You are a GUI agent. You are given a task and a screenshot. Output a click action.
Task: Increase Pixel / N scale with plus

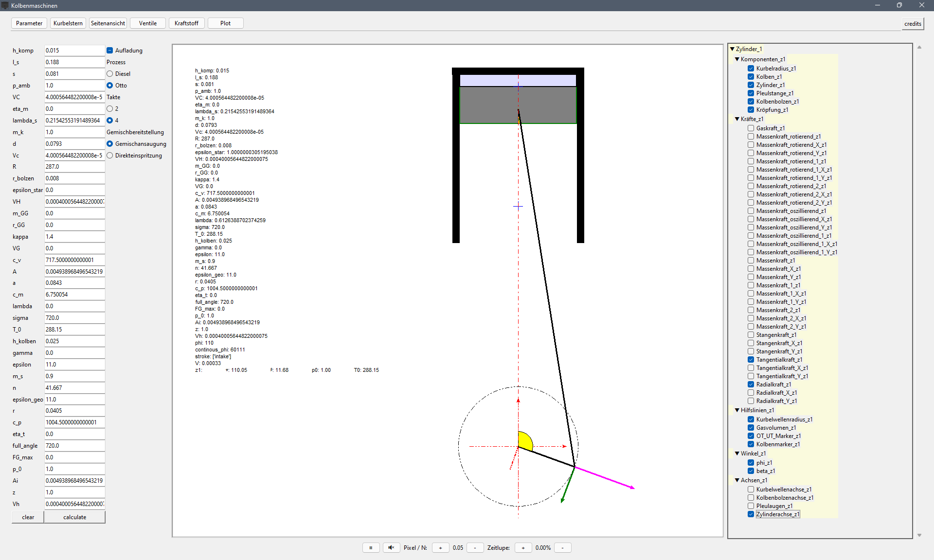coord(440,548)
